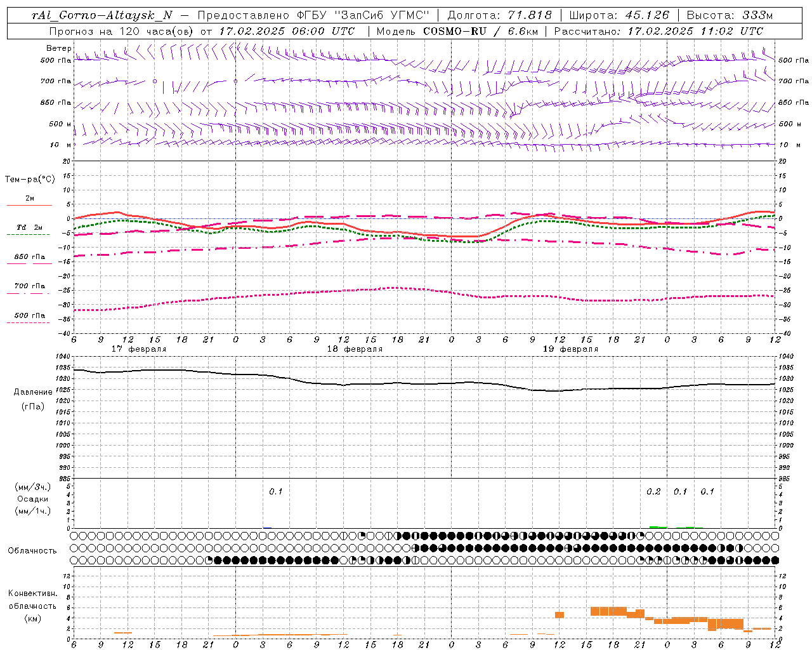Click the Давление pressure panel label
This screenshot has width=812, height=650.
pyautogui.click(x=32, y=392)
